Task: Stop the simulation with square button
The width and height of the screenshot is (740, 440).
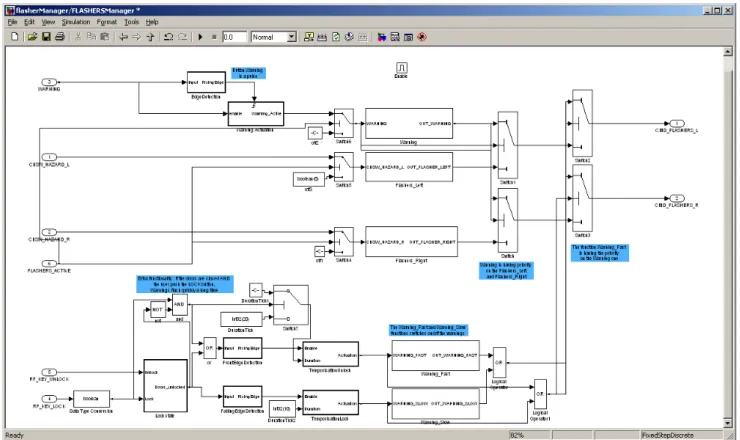Action: click(214, 37)
